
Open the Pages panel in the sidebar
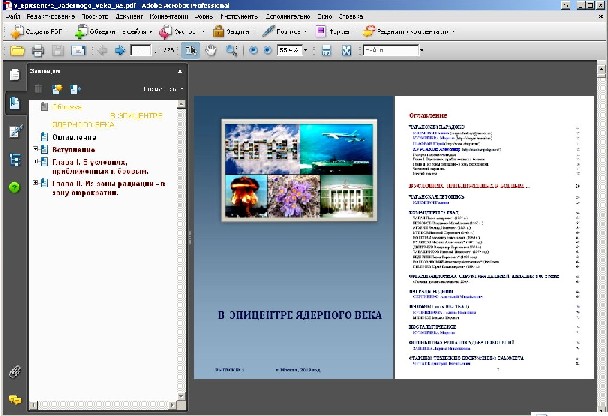pos(15,75)
